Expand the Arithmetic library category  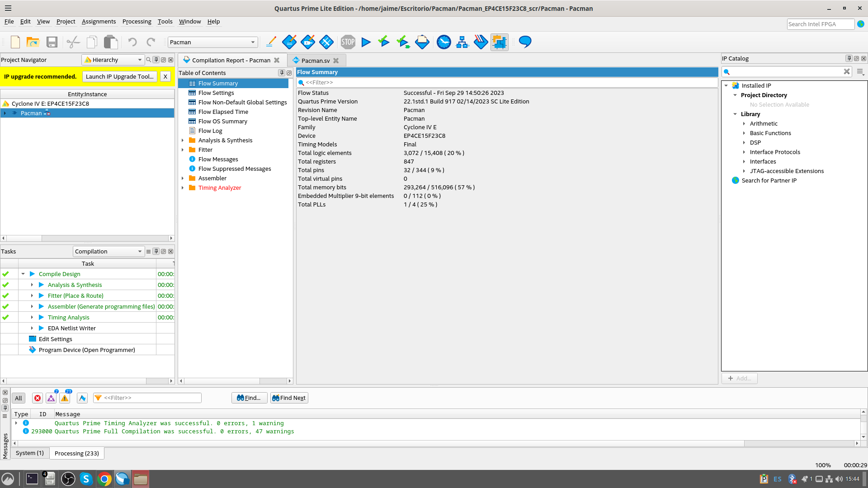[744, 123]
